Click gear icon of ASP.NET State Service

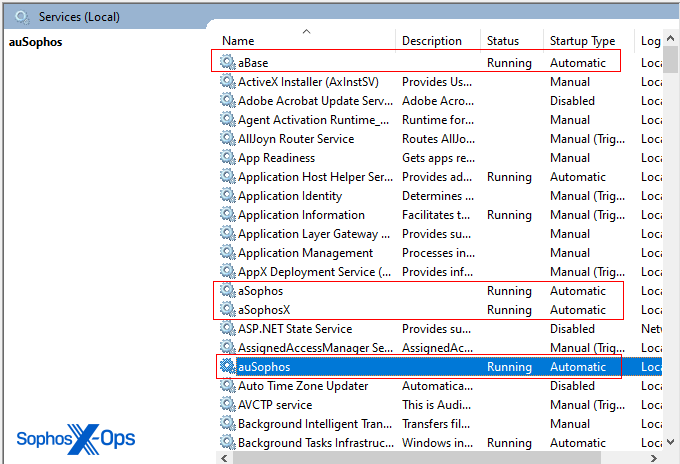228,328
